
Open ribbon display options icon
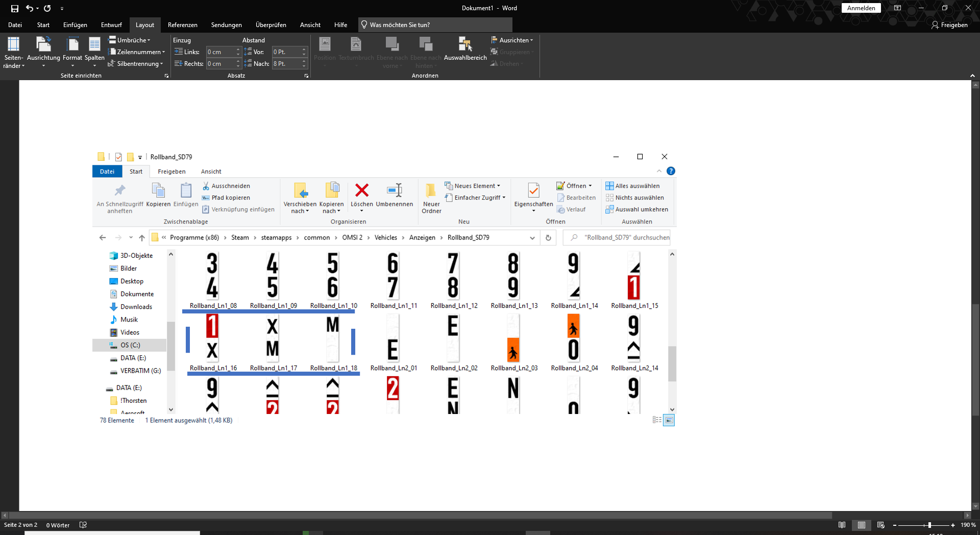(897, 8)
